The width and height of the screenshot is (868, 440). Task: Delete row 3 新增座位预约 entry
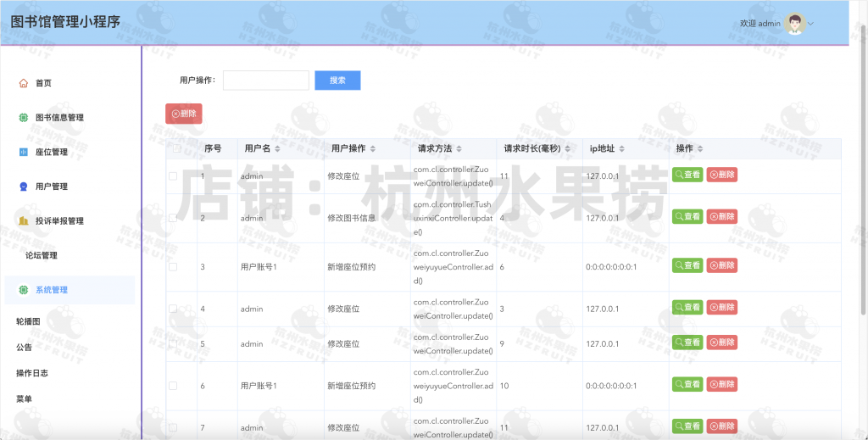tap(722, 265)
